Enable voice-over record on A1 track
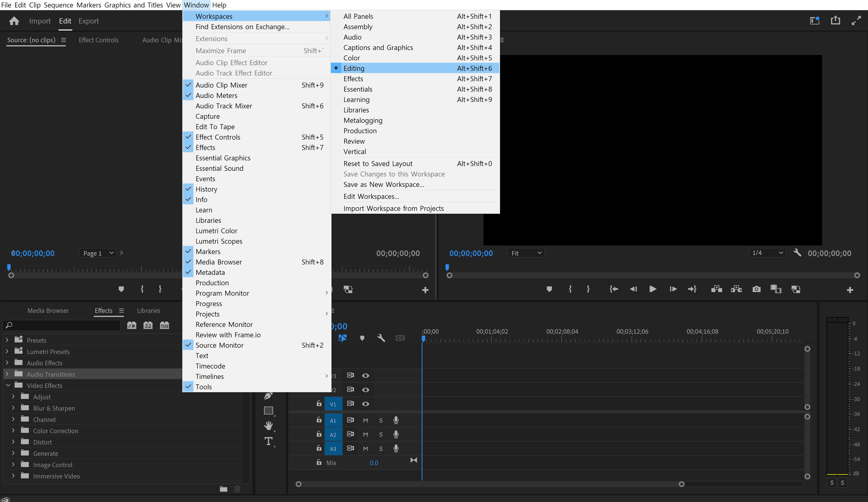This screenshot has width=868, height=502. tap(396, 420)
